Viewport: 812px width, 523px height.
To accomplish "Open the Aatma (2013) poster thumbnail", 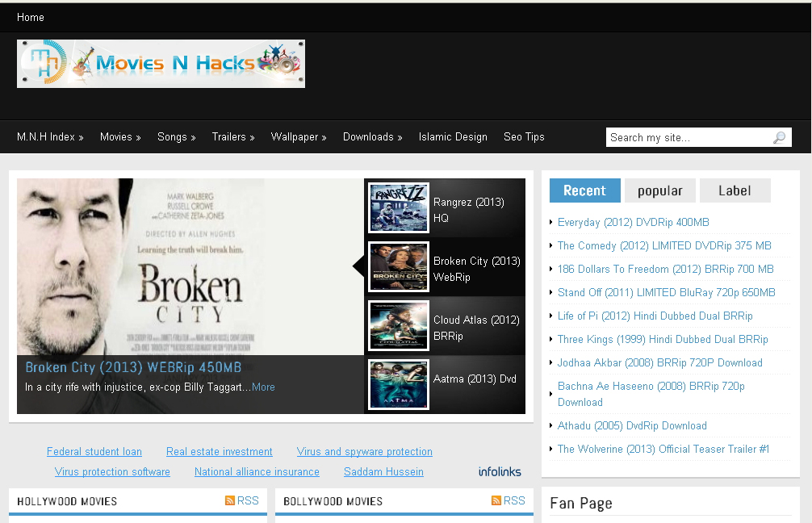I will tap(399, 385).
